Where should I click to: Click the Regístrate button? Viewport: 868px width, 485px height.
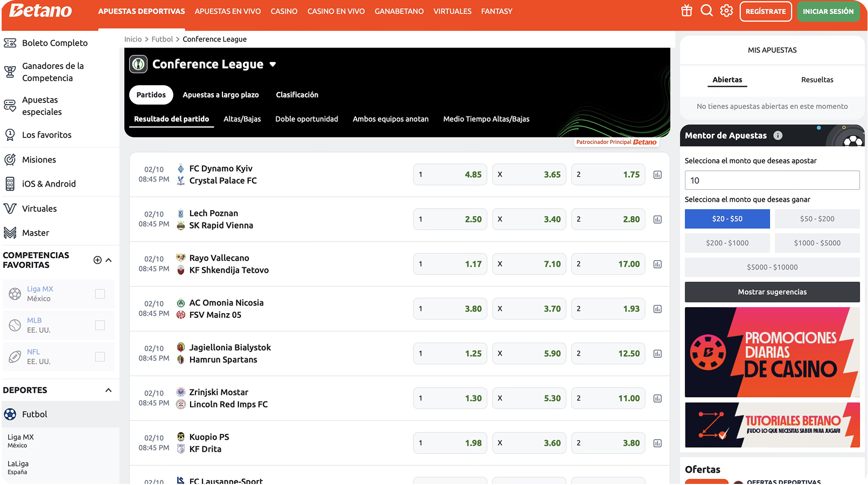tap(765, 11)
